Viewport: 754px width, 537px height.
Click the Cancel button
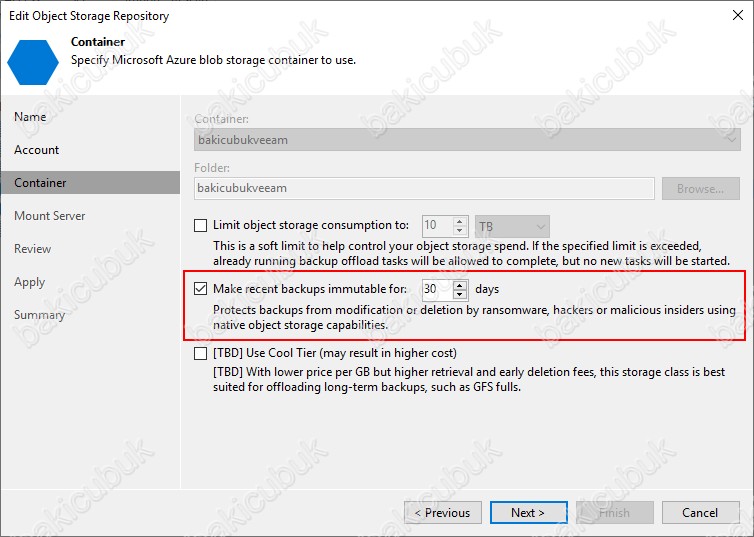pos(701,512)
